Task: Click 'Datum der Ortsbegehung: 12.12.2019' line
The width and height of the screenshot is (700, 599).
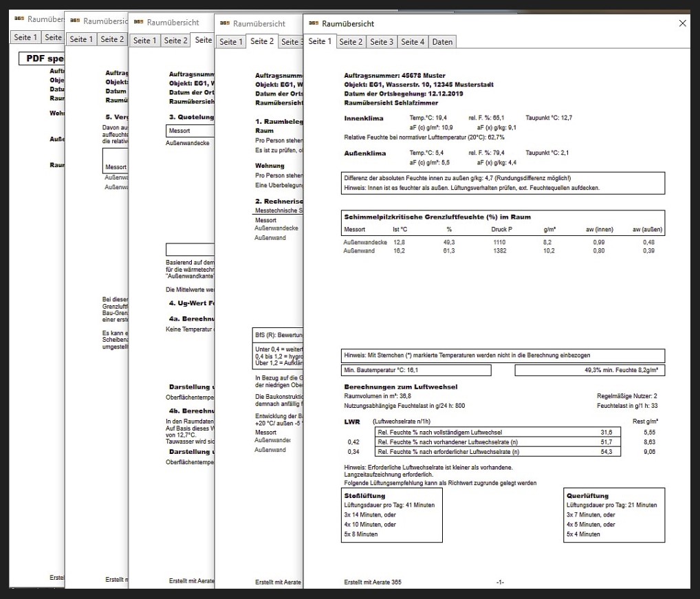Action: 403,94
